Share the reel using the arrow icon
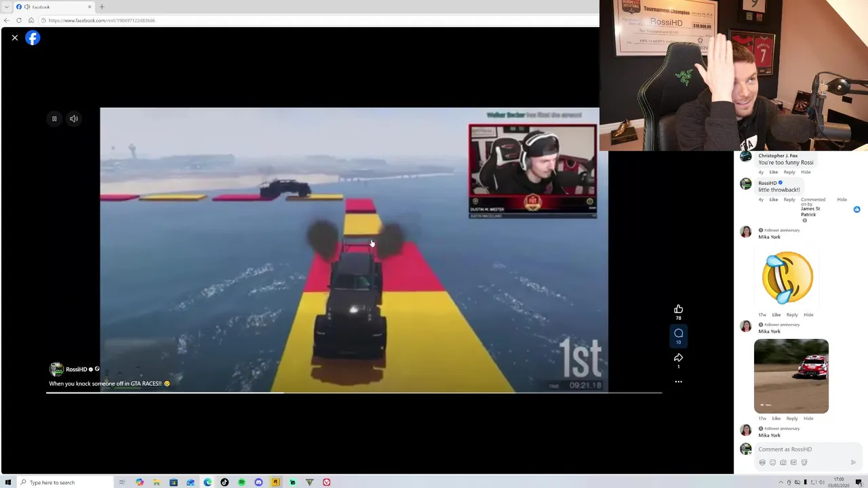Image resolution: width=868 pixels, height=488 pixels. coord(678,357)
